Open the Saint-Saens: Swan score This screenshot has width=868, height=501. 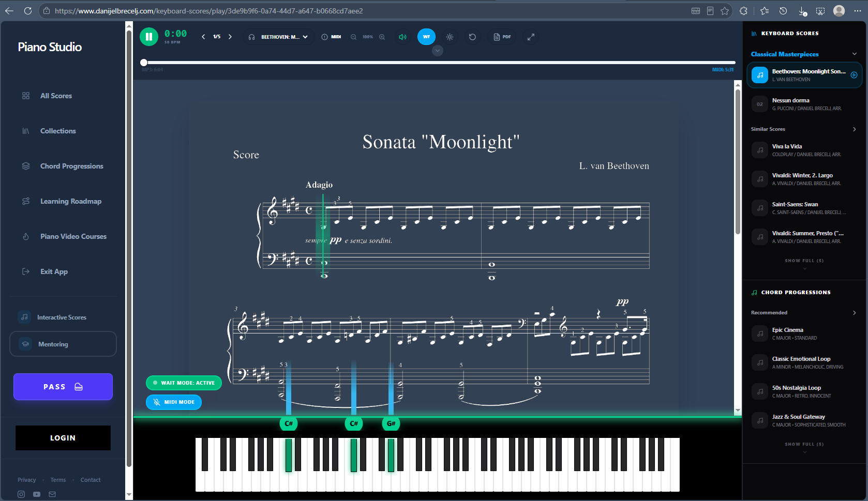coord(804,208)
